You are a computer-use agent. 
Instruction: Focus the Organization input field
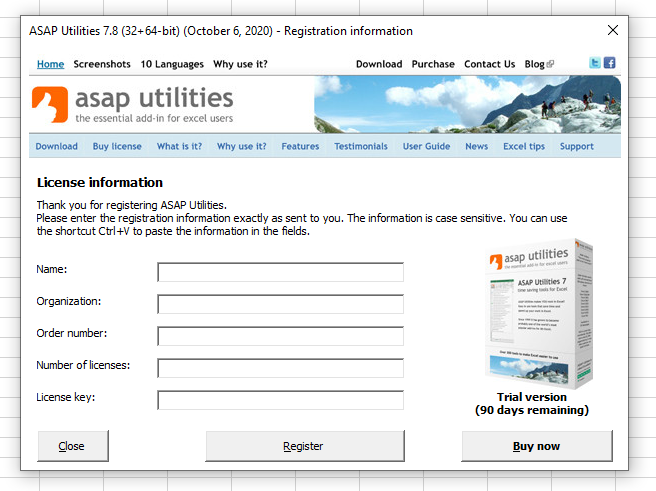tap(280, 304)
